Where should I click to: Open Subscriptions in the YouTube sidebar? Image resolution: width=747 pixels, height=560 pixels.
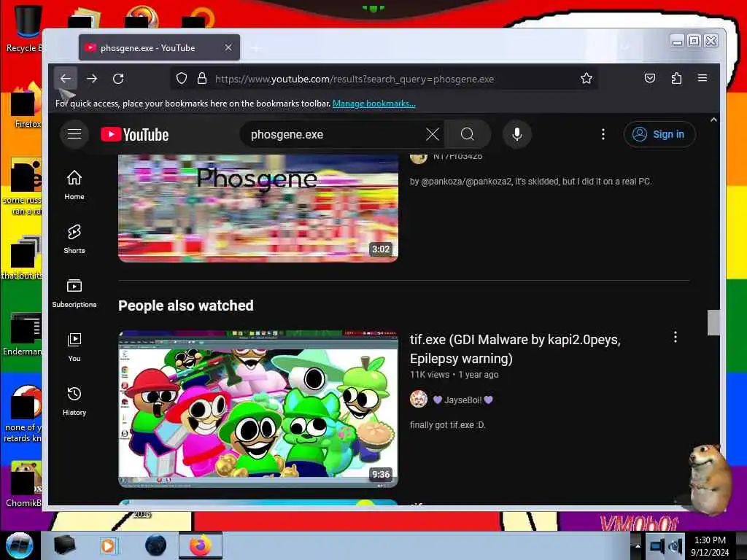pos(74,293)
